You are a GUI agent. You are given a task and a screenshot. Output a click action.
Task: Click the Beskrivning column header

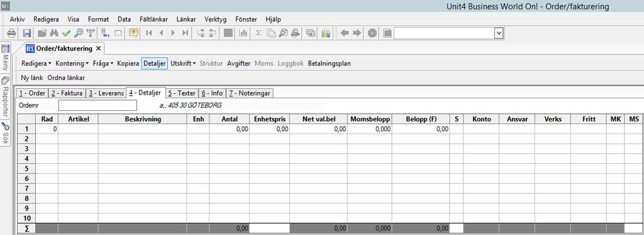[143, 119]
